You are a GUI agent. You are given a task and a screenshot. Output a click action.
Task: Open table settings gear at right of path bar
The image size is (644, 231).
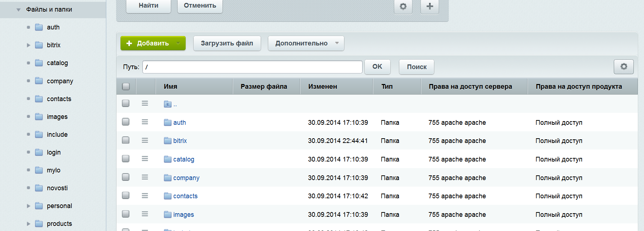tap(624, 67)
